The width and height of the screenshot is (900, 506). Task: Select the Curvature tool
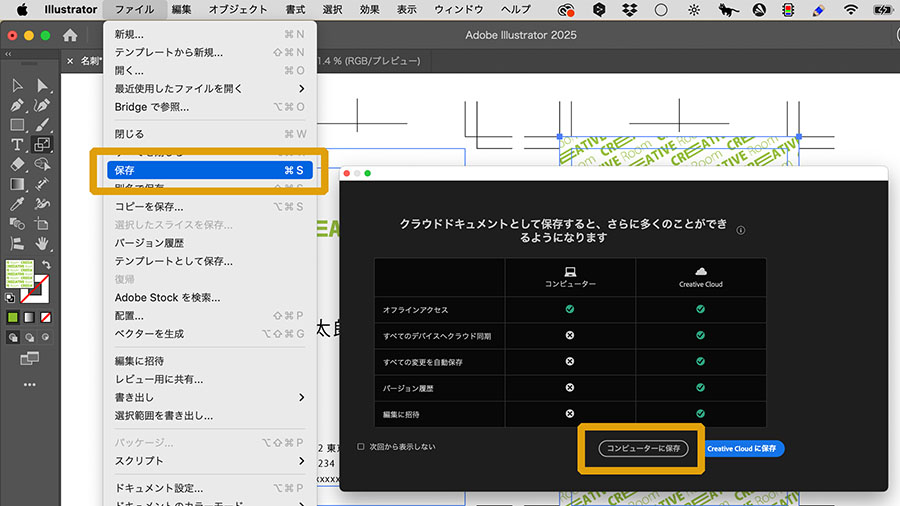click(x=42, y=106)
